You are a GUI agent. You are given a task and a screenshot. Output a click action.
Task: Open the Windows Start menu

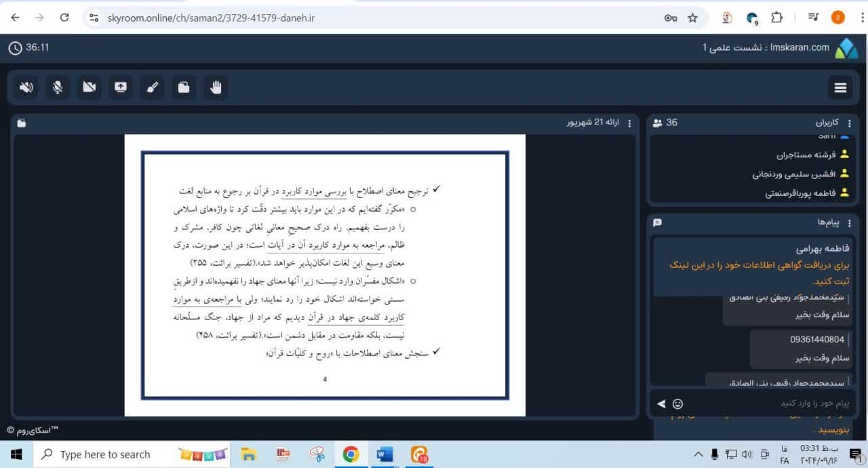pos(16,454)
